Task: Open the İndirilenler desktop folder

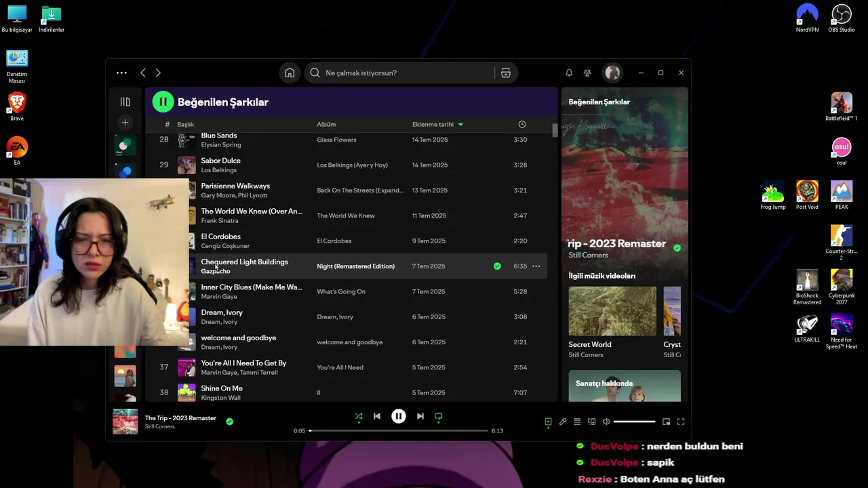Action: [x=52, y=19]
